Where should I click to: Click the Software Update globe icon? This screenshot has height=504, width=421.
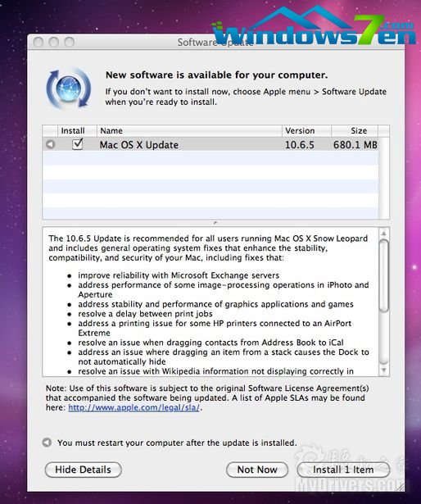click(69, 88)
